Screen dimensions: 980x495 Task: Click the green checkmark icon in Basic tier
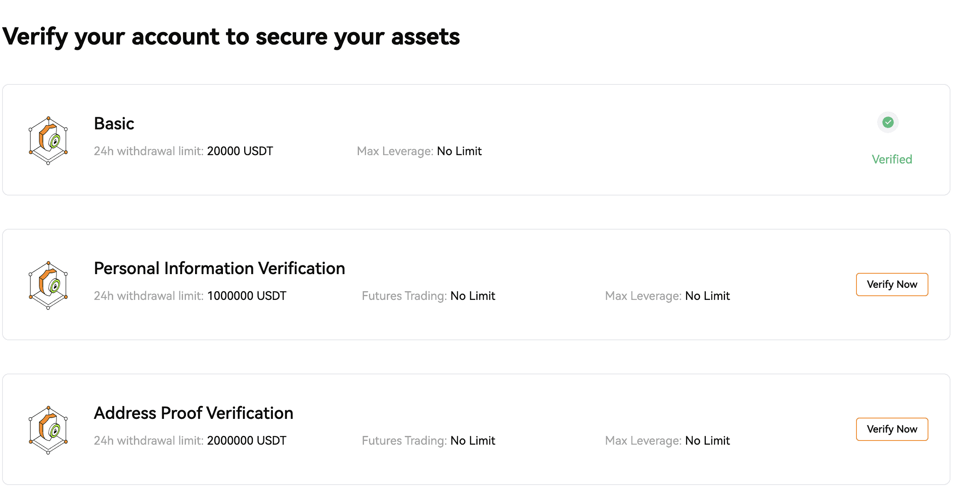click(x=888, y=122)
